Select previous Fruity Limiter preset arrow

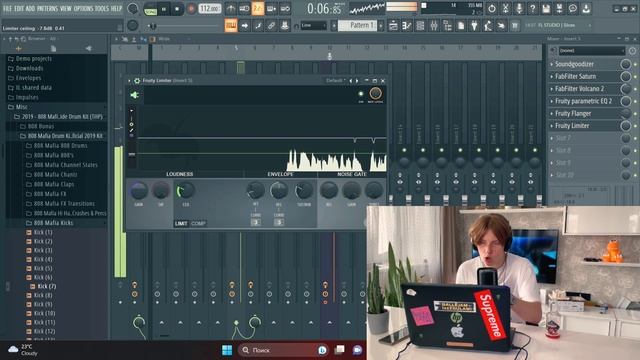pyautogui.click(x=351, y=81)
